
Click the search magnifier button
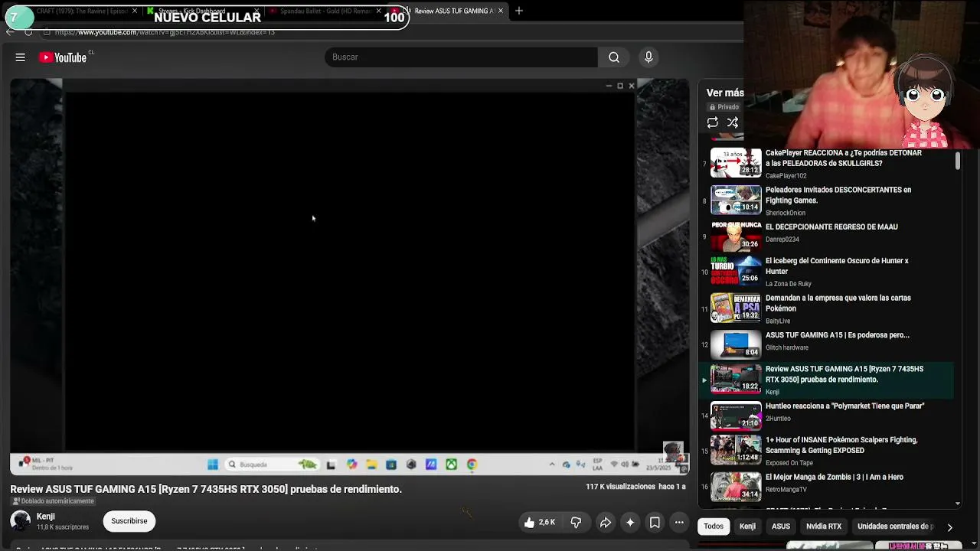click(614, 57)
